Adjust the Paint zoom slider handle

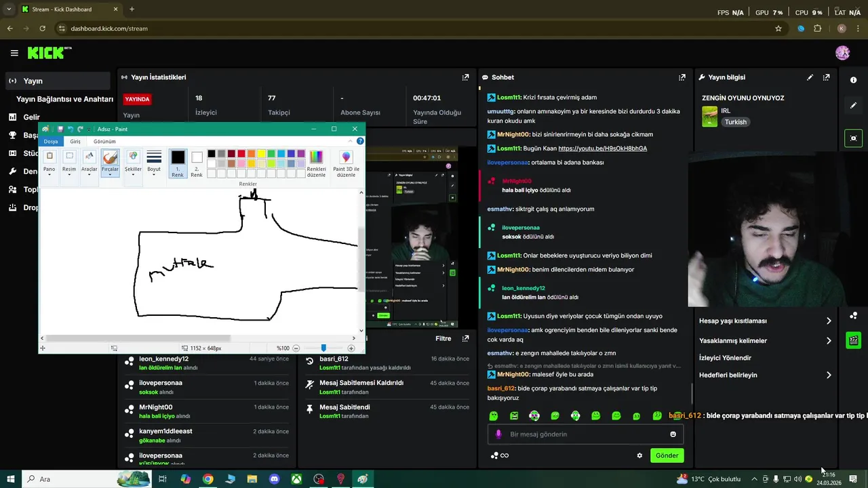pyautogui.click(x=323, y=348)
